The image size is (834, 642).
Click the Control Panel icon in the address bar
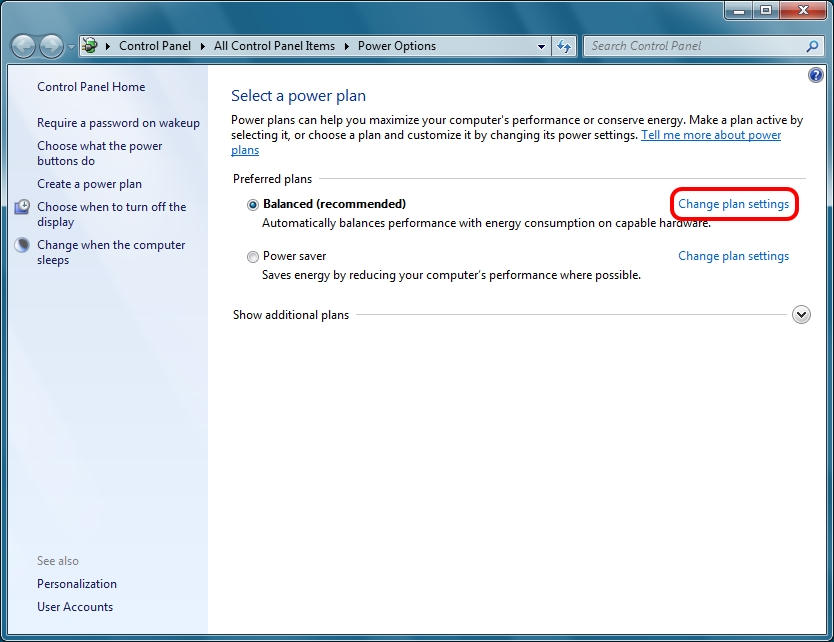[90, 46]
